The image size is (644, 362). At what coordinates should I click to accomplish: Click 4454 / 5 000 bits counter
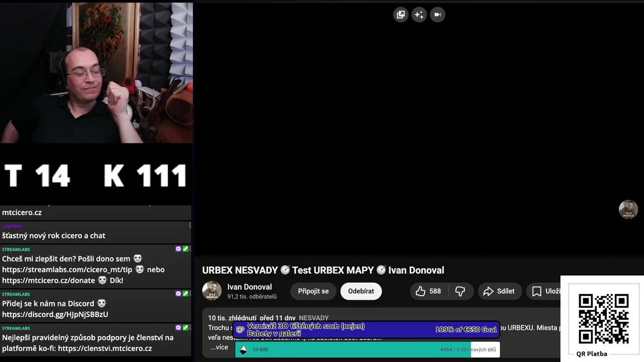coord(468,349)
